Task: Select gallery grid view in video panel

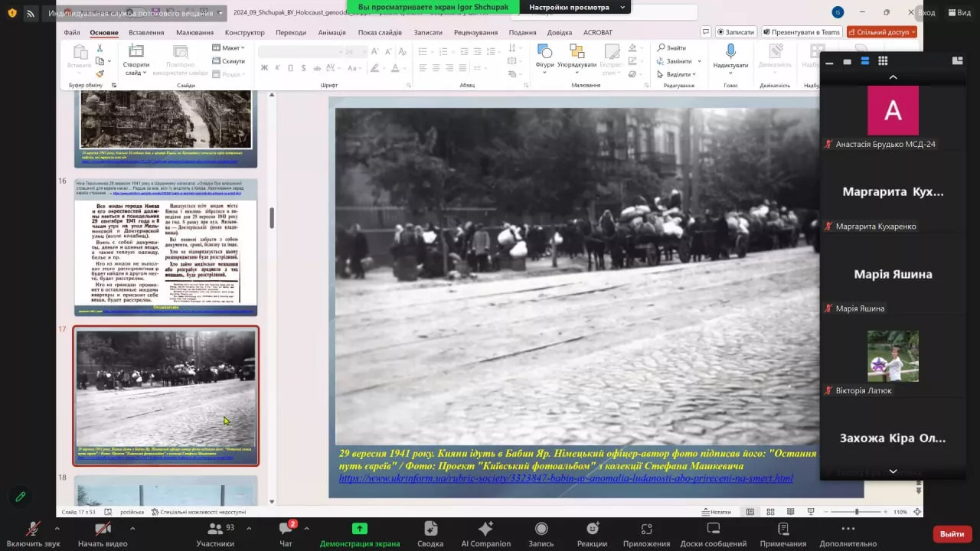Action: tap(883, 61)
